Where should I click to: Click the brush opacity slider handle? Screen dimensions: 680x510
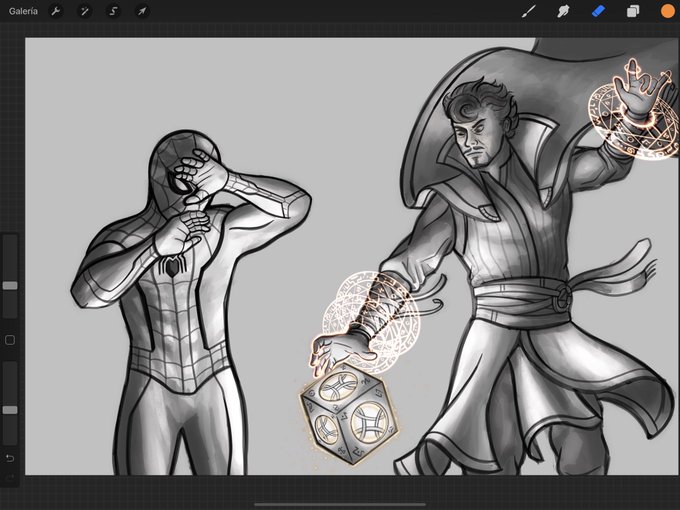[x=10, y=410]
